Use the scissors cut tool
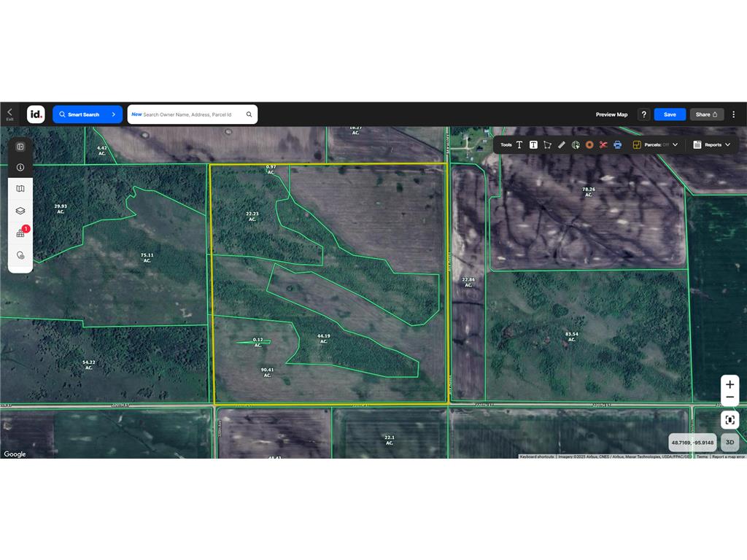747x560 pixels. click(603, 144)
